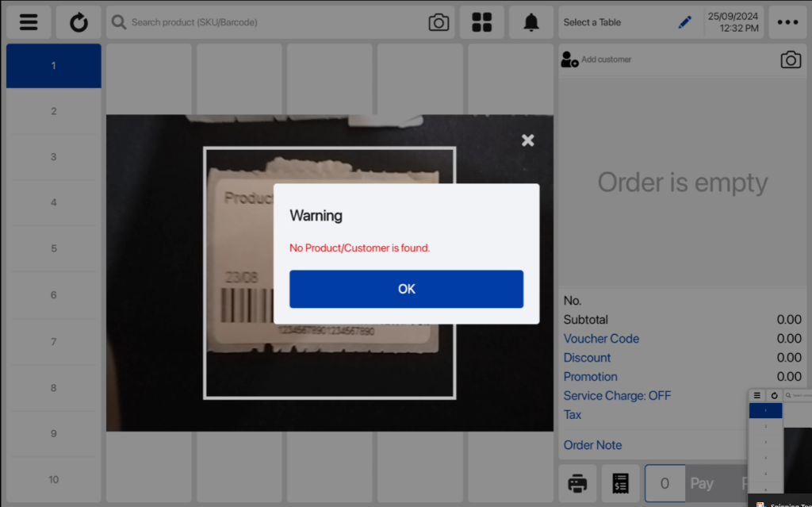Viewport: 812px width, 507px height.
Task: Click the item count 0 box
Action: pos(665,483)
